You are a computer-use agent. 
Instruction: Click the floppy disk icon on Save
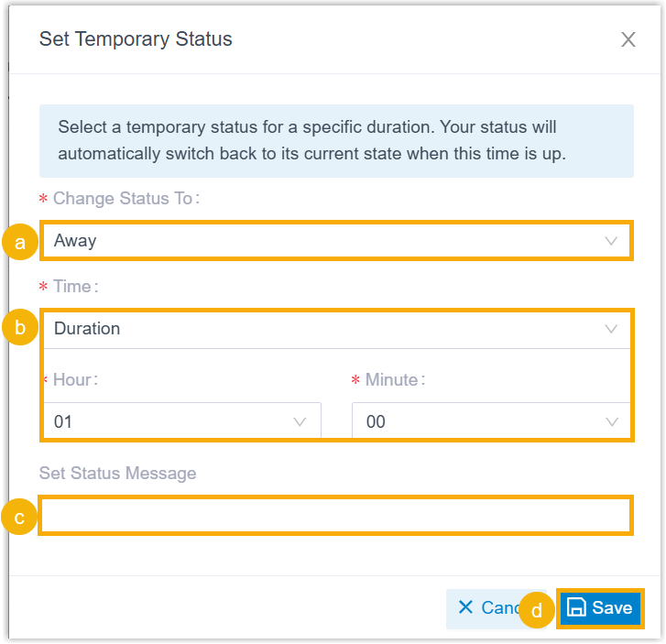[x=576, y=608]
